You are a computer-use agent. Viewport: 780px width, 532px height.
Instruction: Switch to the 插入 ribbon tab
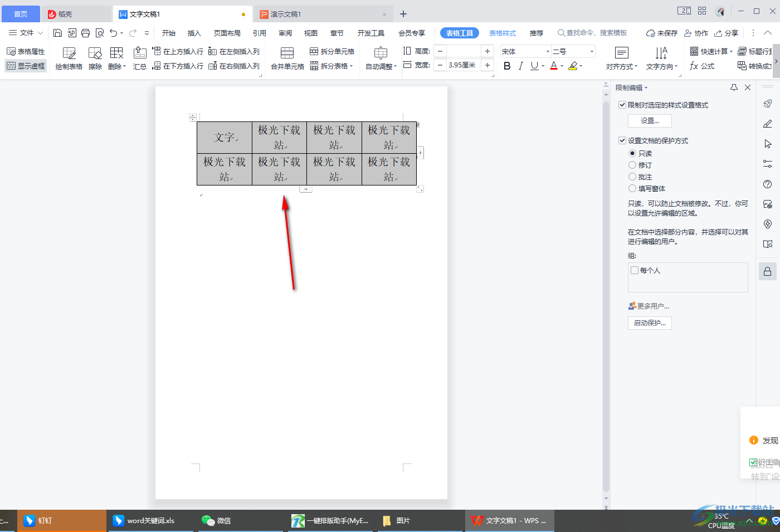(x=194, y=33)
